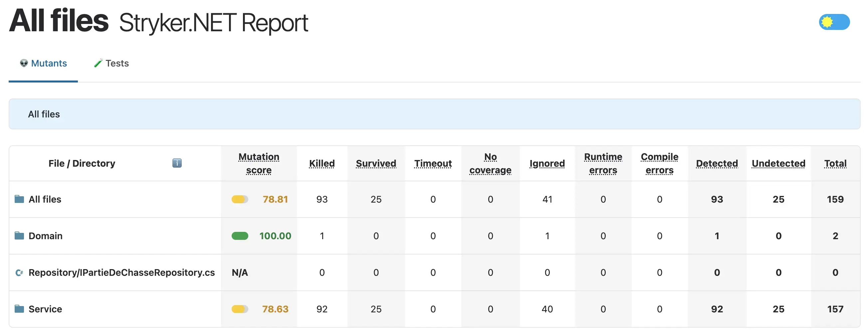This screenshot has height=334, width=868.
Task: Click the test tube icon beside Tests
Action: point(98,63)
